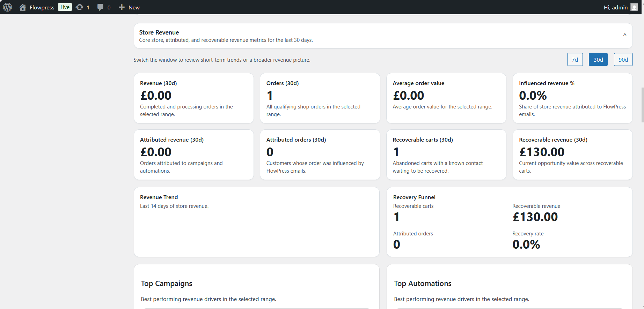Click the Influenced revenue % label
Viewport: 644px width, 309px height.
[547, 83]
